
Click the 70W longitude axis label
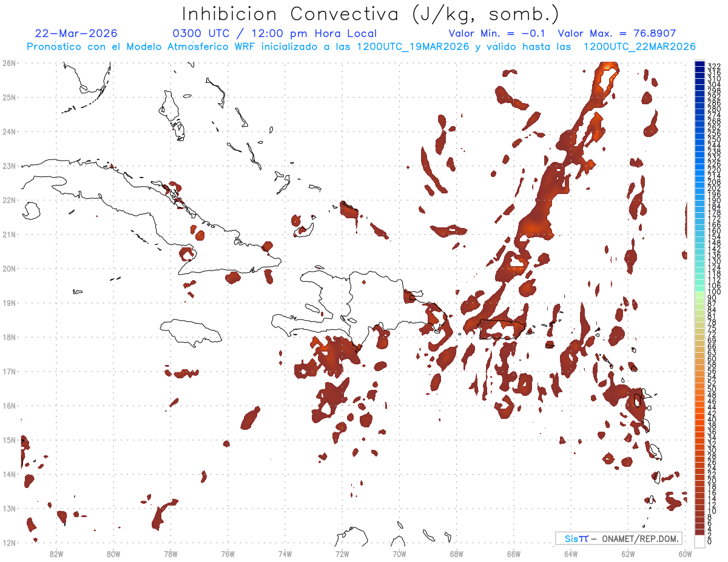pyautogui.click(x=399, y=553)
